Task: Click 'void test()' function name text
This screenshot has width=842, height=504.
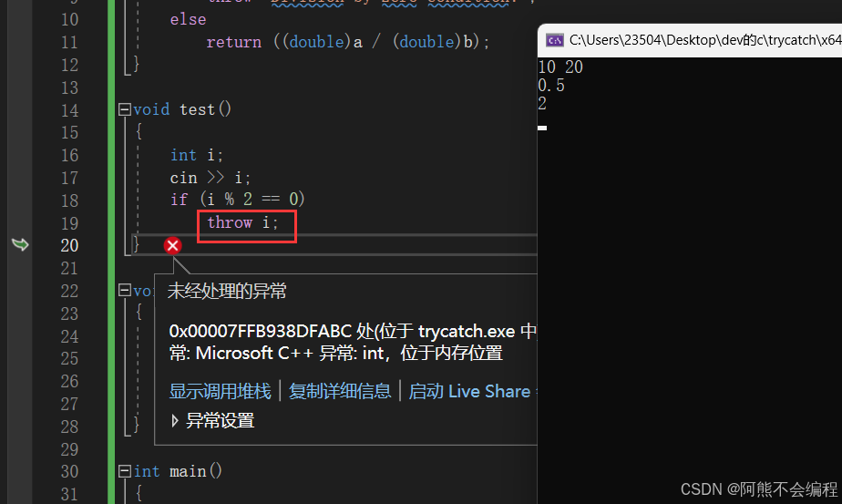Action: (182, 109)
